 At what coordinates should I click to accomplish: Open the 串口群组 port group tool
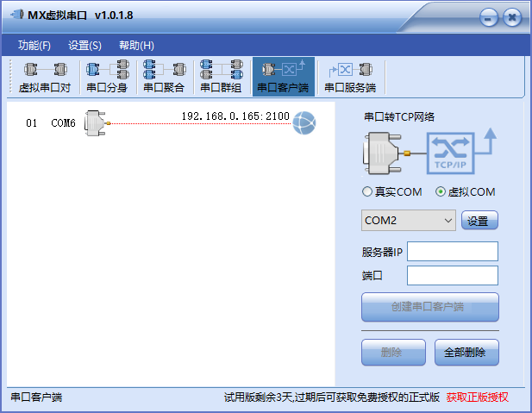click(x=221, y=77)
